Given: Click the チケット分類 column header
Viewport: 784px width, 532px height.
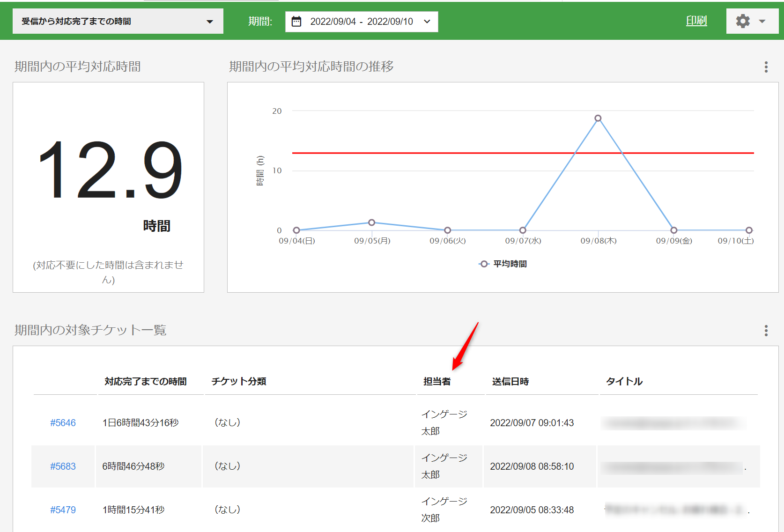Looking at the screenshot, I should pos(238,382).
